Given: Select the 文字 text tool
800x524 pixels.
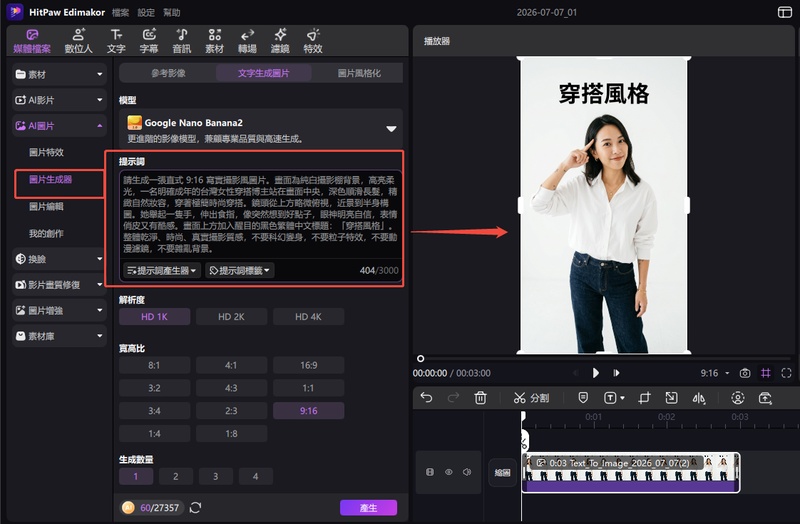Looking at the screenshot, I should [116, 41].
